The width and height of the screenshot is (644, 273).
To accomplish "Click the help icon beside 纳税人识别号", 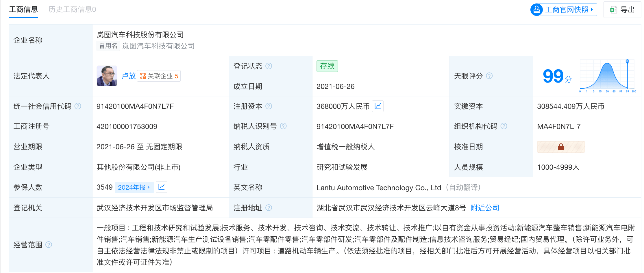I will click(x=283, y=126).
